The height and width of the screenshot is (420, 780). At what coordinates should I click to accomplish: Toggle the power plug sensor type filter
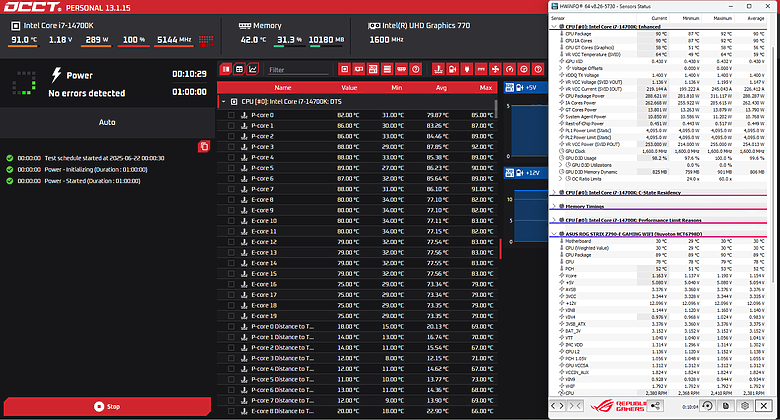467,69
